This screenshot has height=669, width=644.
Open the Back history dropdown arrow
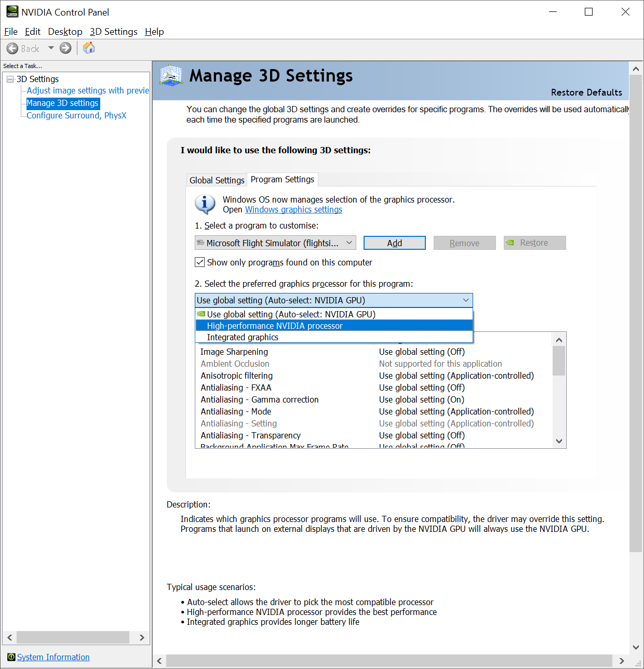[x=51, y=48]
